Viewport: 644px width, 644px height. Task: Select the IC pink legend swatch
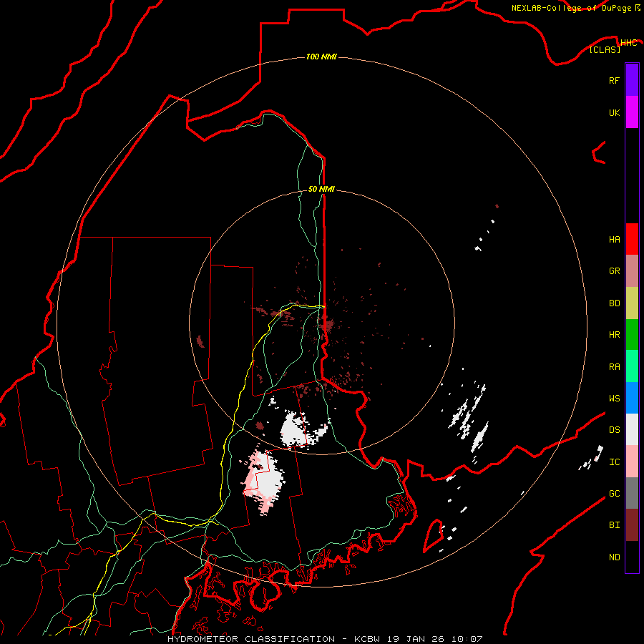tap(632, 462)
